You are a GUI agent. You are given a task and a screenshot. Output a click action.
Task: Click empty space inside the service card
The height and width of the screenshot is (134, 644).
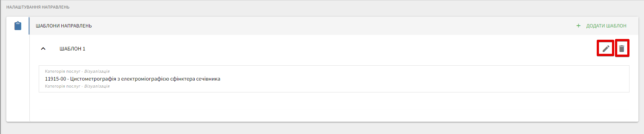point(409,79)
